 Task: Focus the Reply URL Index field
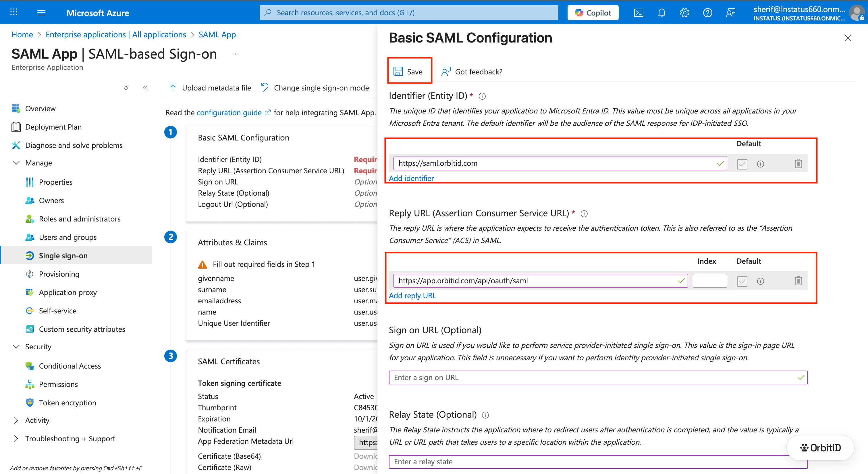pyautogui.click(x=710, y=281)
